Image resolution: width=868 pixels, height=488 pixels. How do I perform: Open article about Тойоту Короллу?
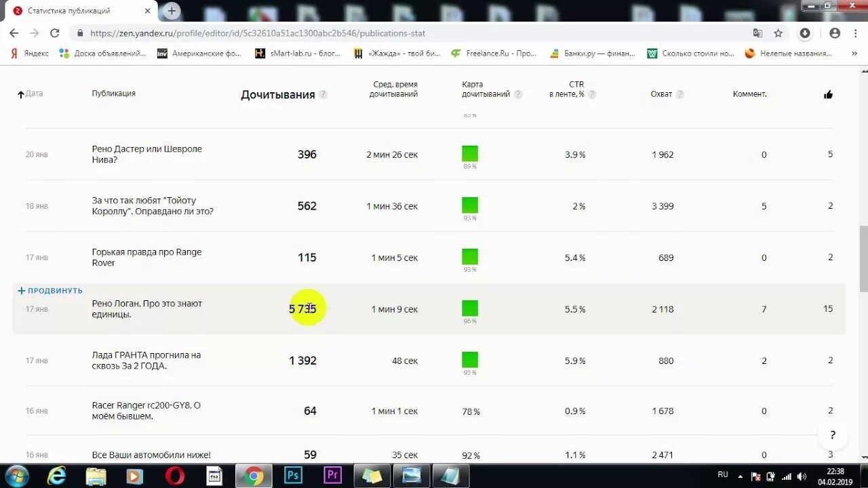point(153,206)
